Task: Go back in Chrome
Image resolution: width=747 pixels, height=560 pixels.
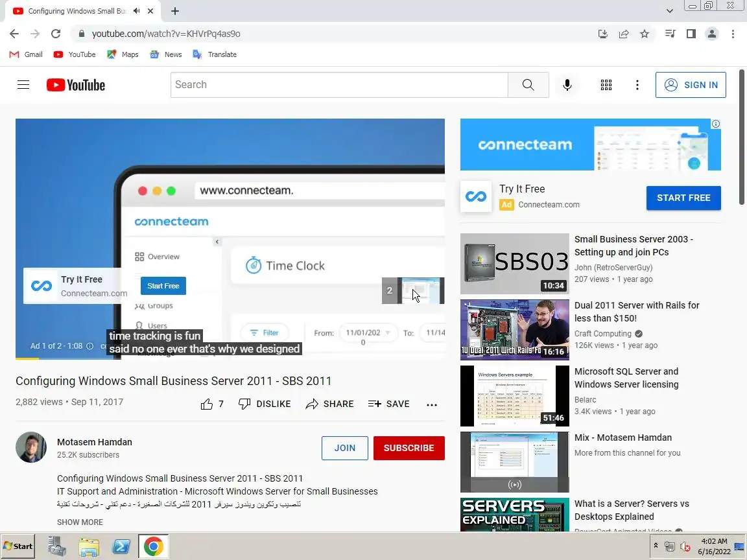Action: pyautogui.click(x=14, y=34)
